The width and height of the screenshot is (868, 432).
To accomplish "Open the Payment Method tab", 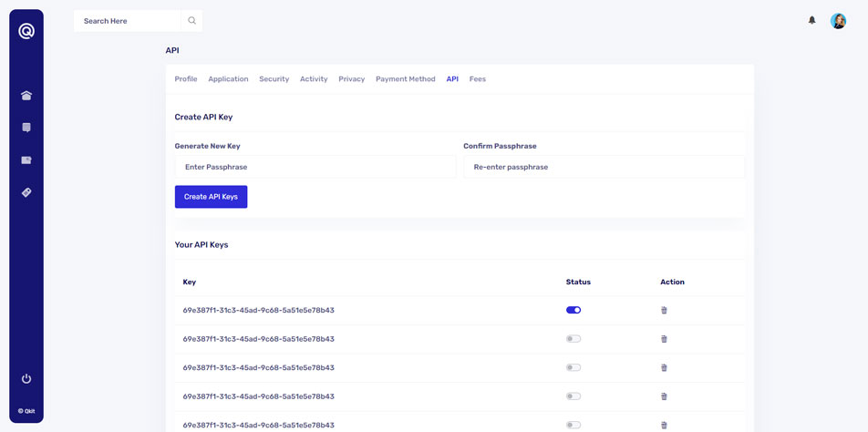I will 405,79.
